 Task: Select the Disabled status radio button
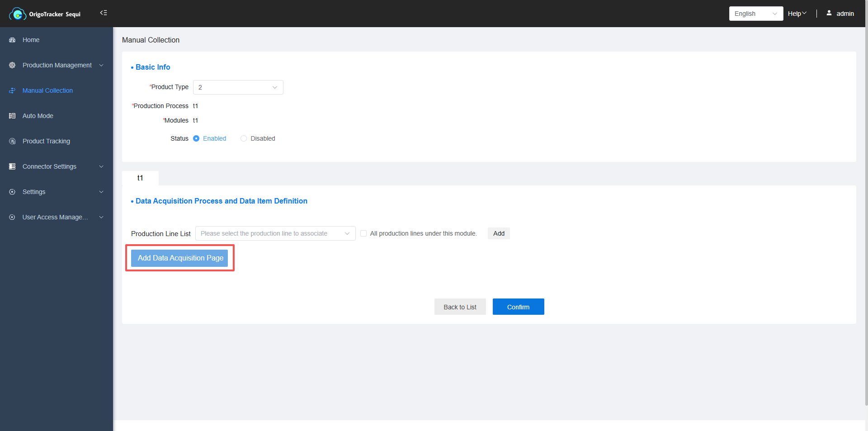tap(244, 138)
